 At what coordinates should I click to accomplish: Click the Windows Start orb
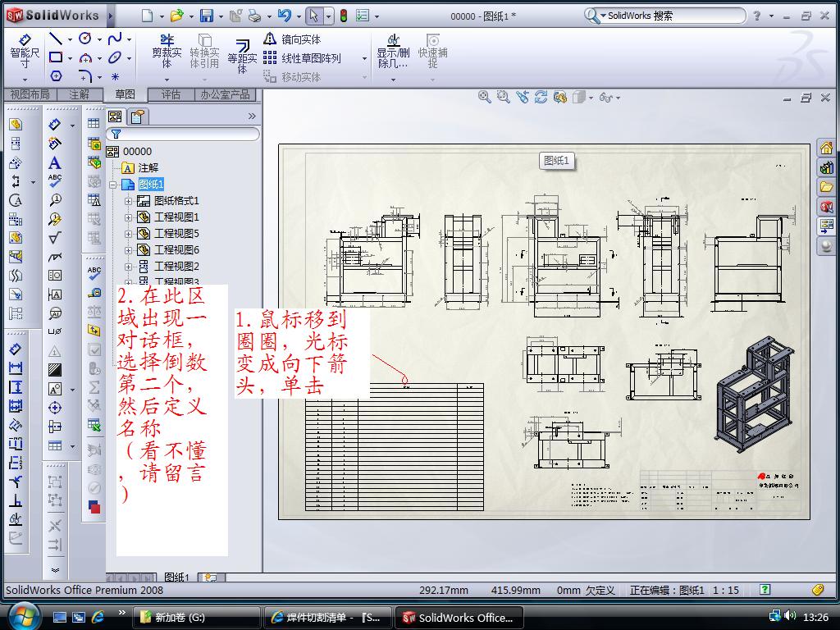[22, 616]
